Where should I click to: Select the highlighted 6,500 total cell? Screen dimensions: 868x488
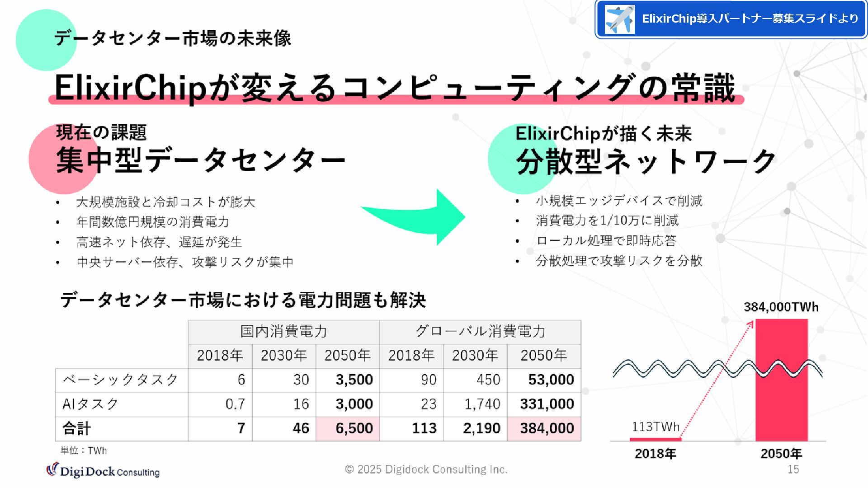point(347,428)
